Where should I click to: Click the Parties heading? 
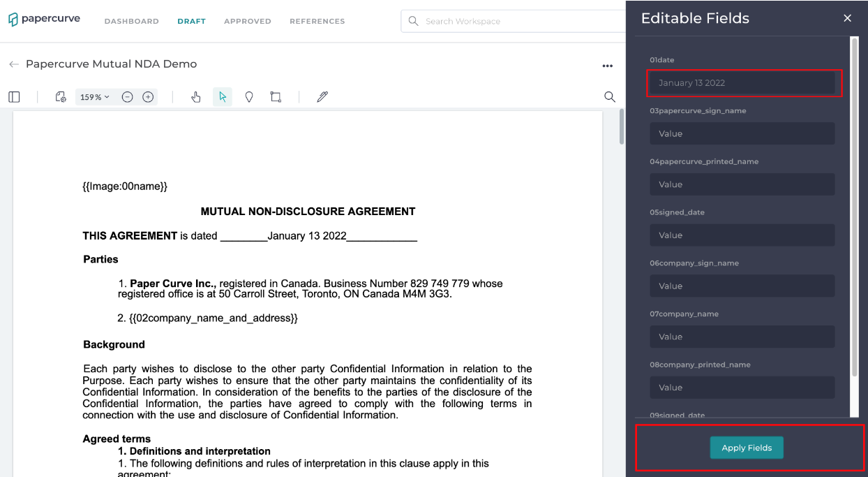(x=100, y=260)
